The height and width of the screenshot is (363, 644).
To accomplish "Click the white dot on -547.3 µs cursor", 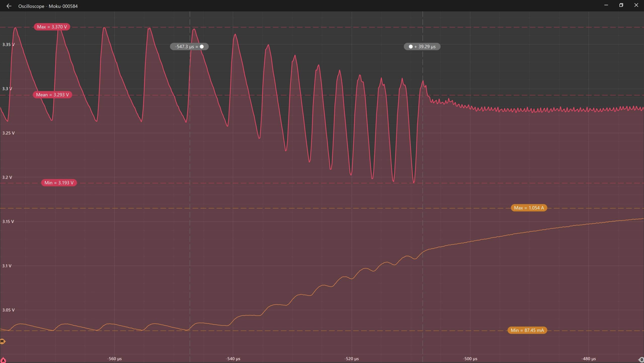I will click(202, 47).
